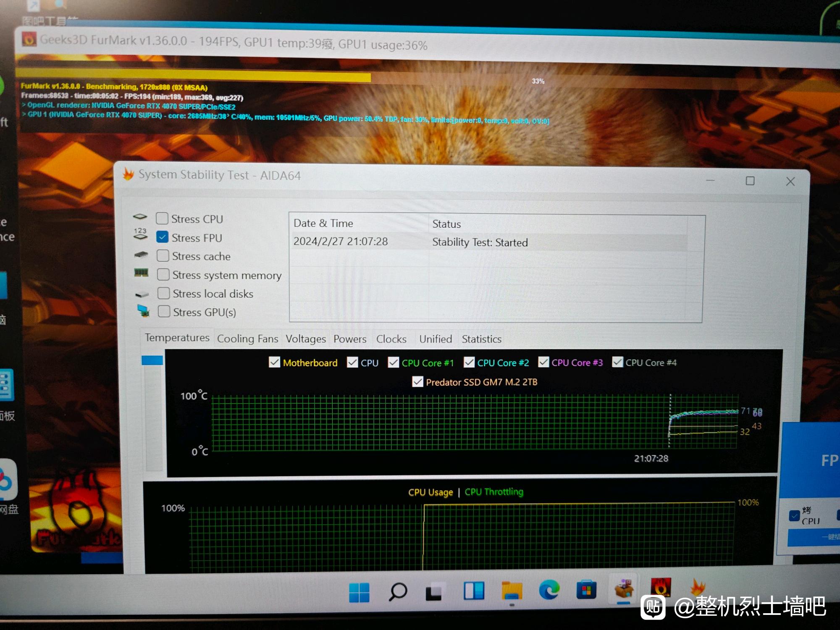840x630 pixels.
Task: Toggle the 烤 CPU checkbox in side panel
Action: (794, 515)
